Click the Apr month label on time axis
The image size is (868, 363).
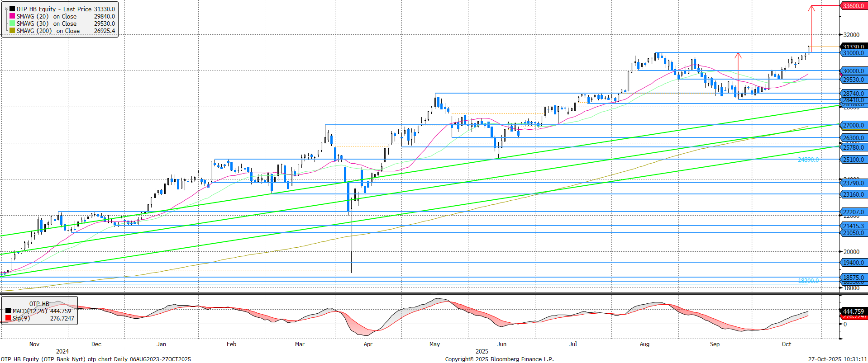[368, 344]
